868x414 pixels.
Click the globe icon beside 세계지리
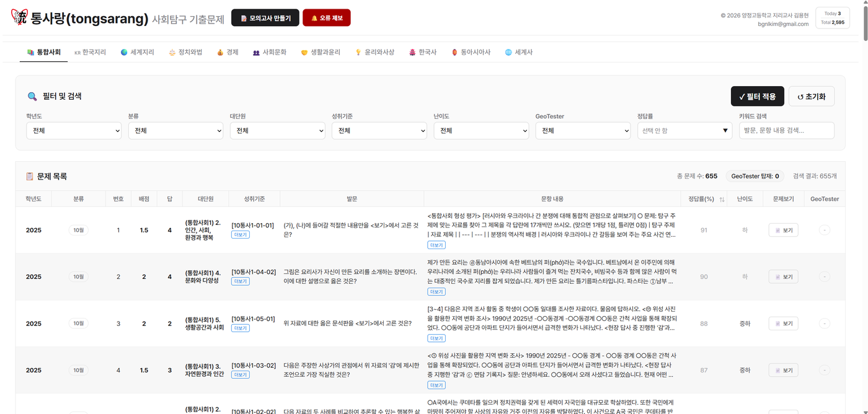point(124,53)
